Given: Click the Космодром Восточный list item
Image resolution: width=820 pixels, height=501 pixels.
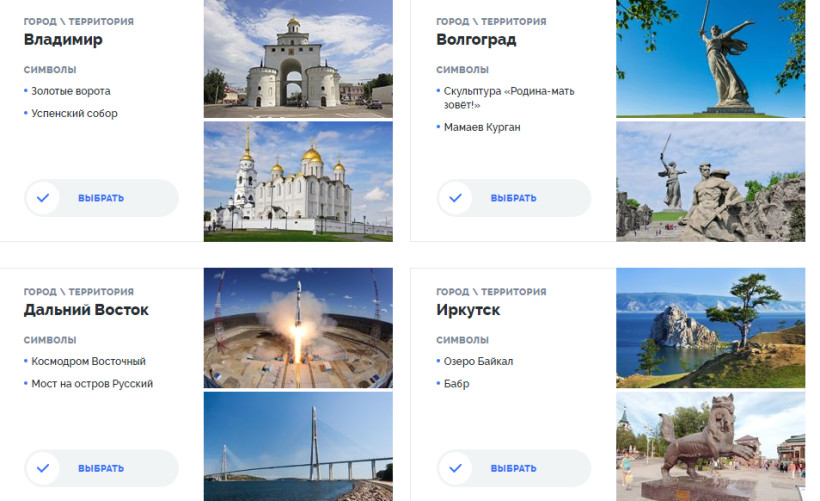Looking at the screenshot, I should [x=88, y=361].
